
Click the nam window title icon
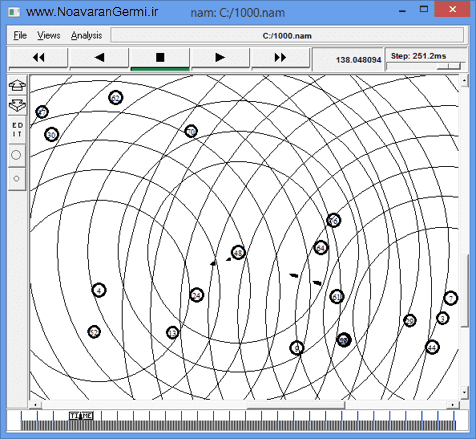click(x=14, y=12)
